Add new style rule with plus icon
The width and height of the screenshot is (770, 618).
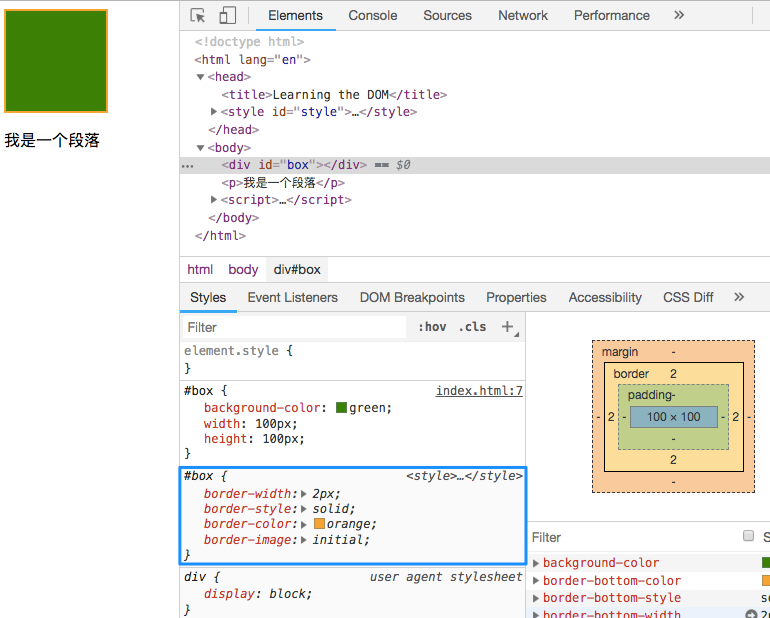[508, 327]
